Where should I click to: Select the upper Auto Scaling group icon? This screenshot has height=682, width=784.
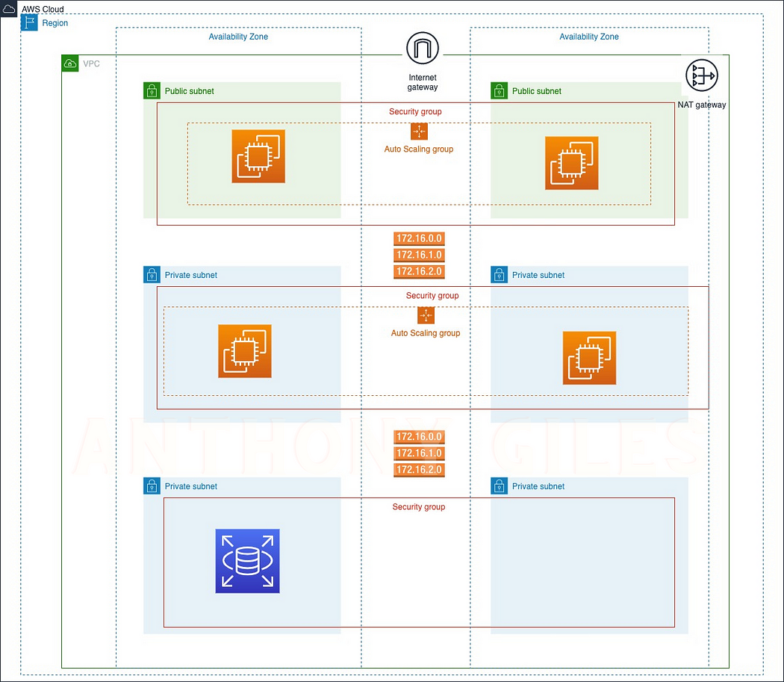click(419, 131)
